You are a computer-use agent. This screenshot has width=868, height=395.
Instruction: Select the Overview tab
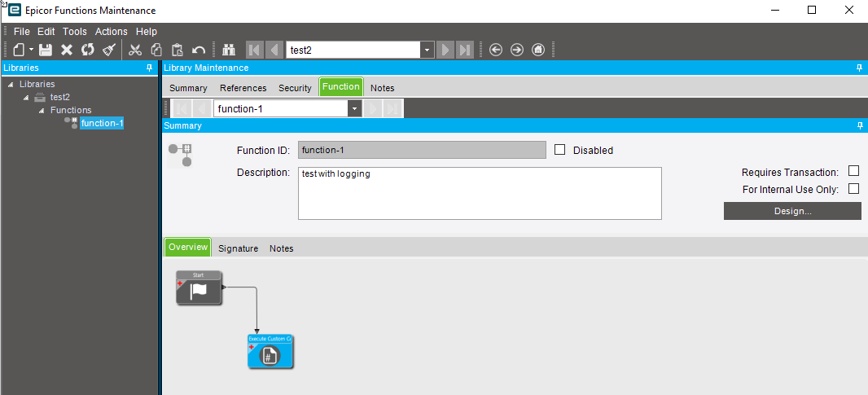coord(187,247)
